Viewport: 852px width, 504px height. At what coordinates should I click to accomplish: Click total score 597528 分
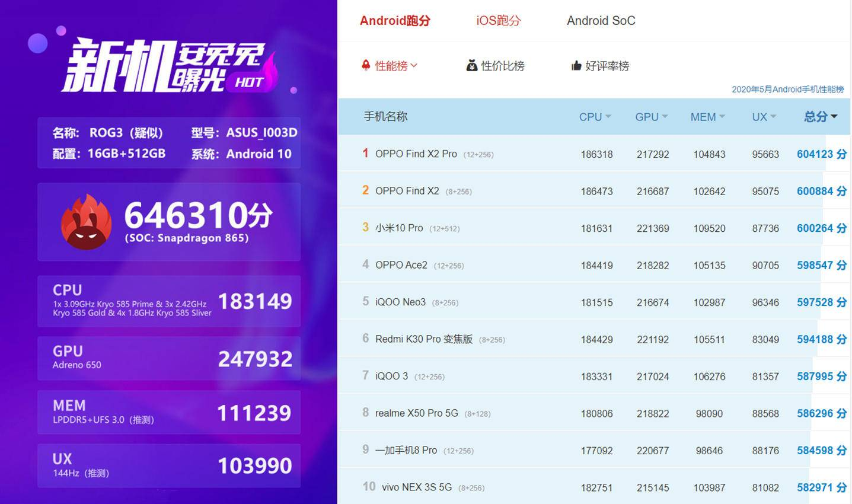click(822, 302)
